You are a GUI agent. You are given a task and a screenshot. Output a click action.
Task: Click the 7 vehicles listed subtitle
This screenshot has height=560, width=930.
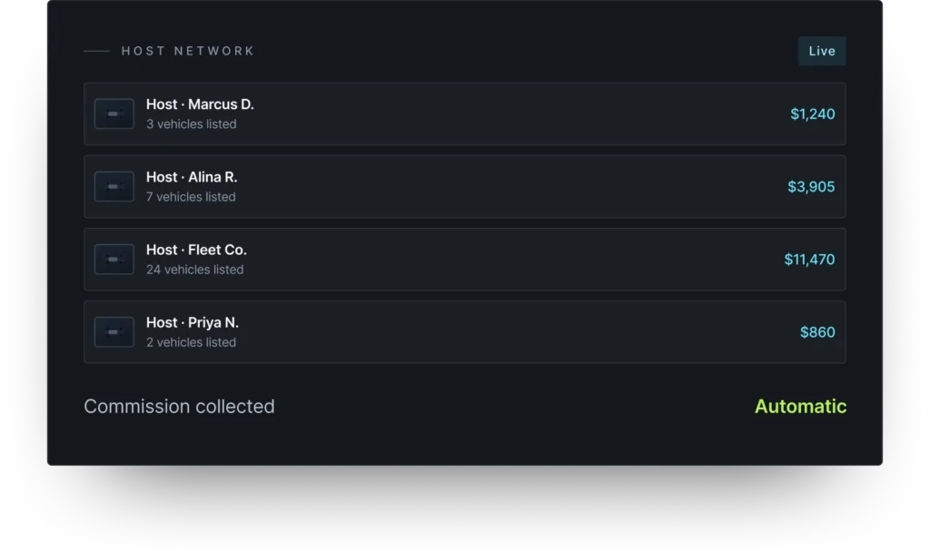(191, 197)
